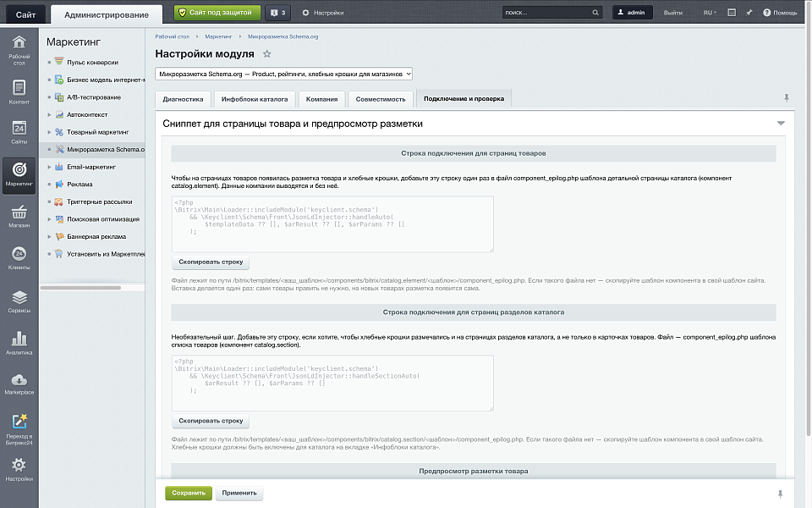Click the pin icon beside the tabs row
The height and width of the screenshot is (508, 812).
click(x=786, y=97)
